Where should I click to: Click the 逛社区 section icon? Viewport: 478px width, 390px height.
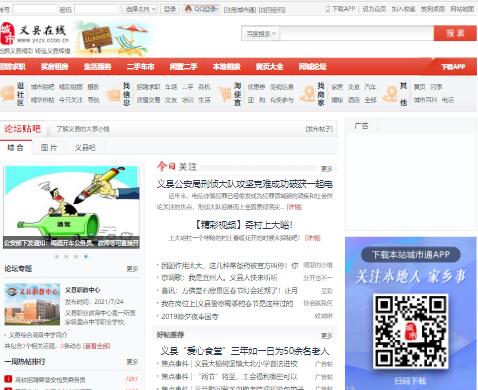pos(7,93)
